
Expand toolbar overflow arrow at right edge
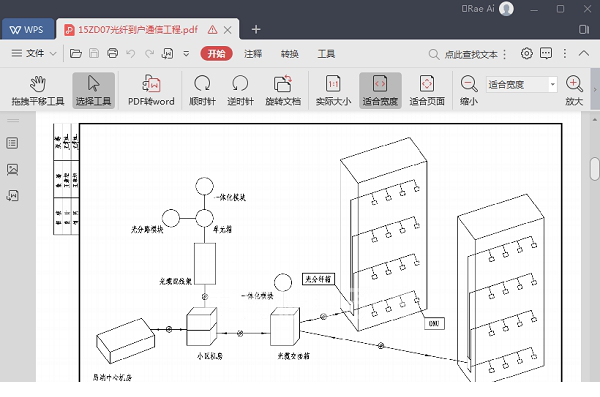click(595, 90)
